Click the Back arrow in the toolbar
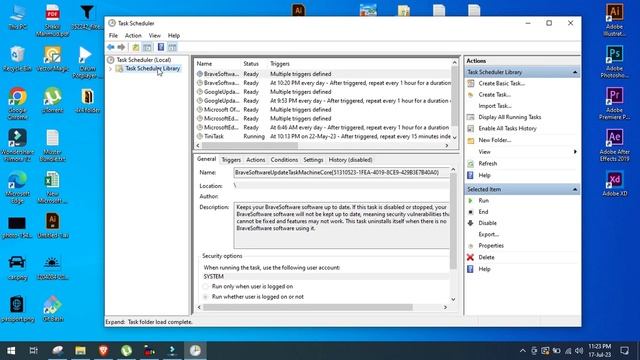The height and width of the screenshot is (360, 640). click(111, 47)
